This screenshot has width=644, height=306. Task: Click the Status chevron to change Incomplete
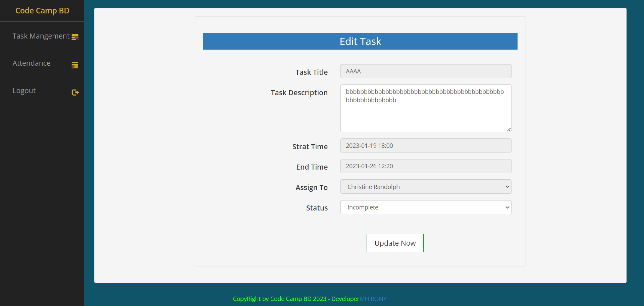[x=507, y=207]
